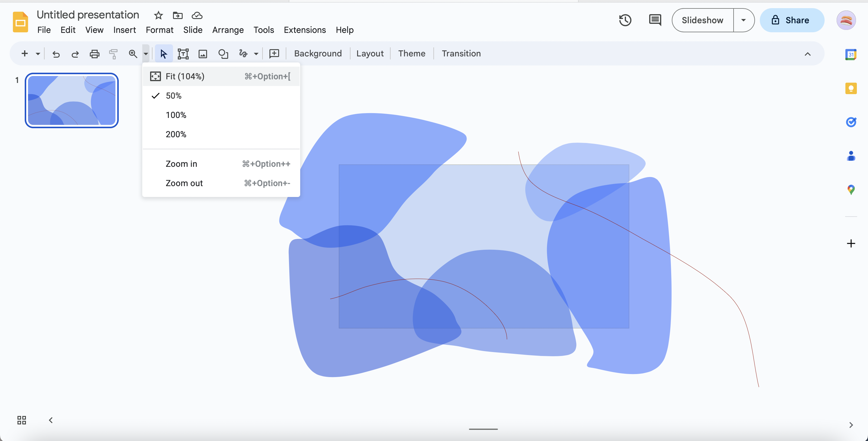
Task: Select Zoom in from zoom menu
Action: coord(181,164)
